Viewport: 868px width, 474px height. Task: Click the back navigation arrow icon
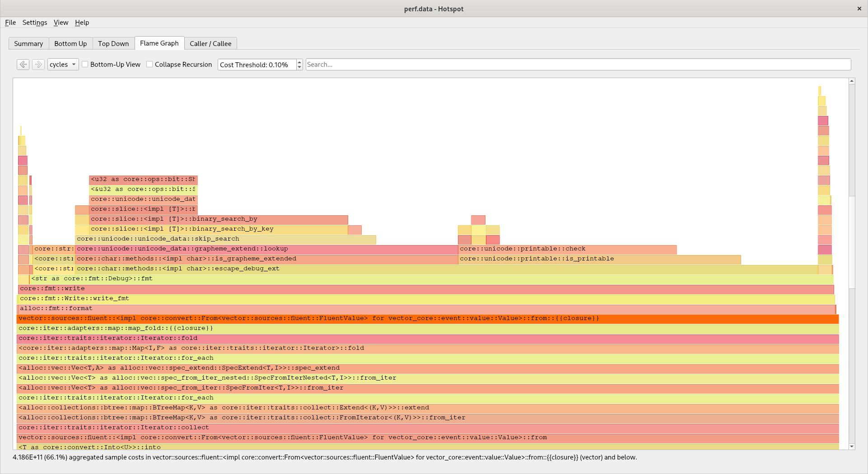tap(23, 64)
